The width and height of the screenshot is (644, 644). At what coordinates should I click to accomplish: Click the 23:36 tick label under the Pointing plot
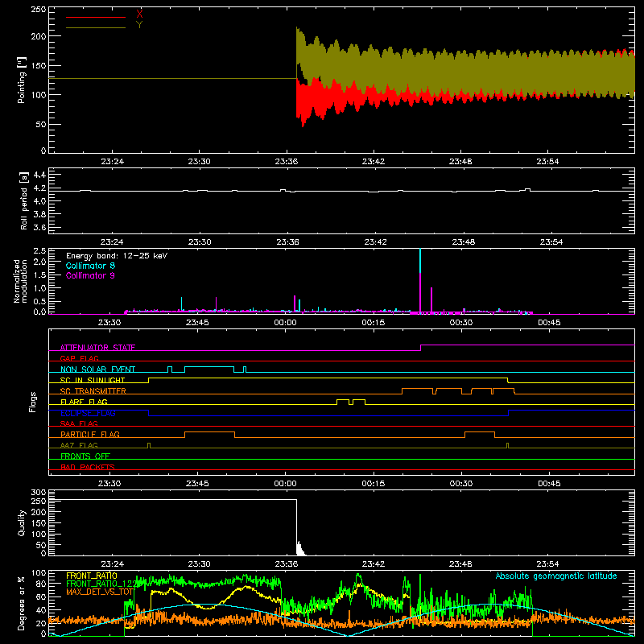(x=287, y=162)
